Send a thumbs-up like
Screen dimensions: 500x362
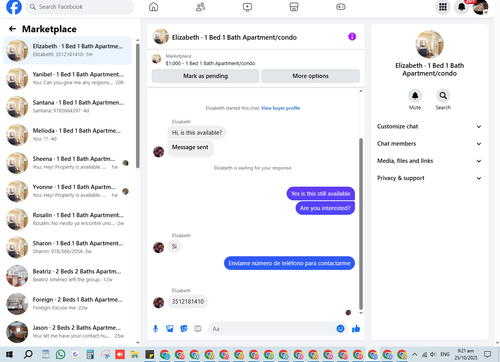tap(356, 329)
